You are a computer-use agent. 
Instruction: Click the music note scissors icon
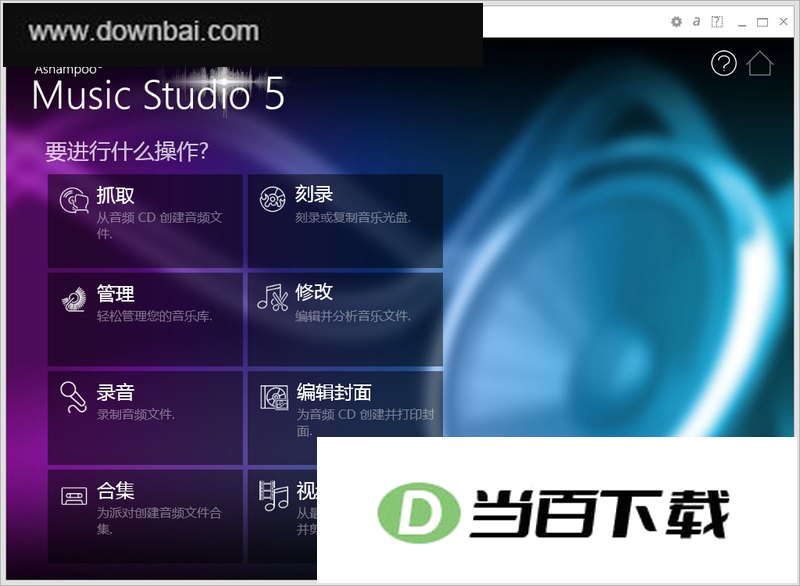(x=272, y=297)
